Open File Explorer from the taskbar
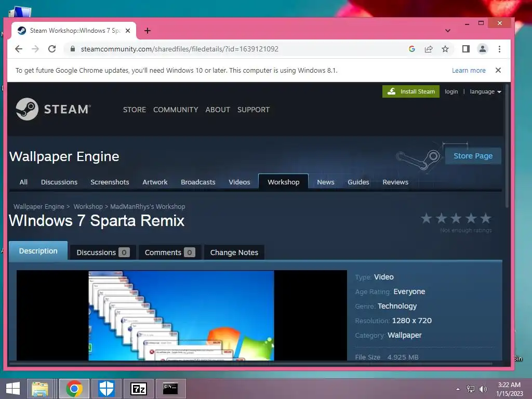 pos(40,389)
